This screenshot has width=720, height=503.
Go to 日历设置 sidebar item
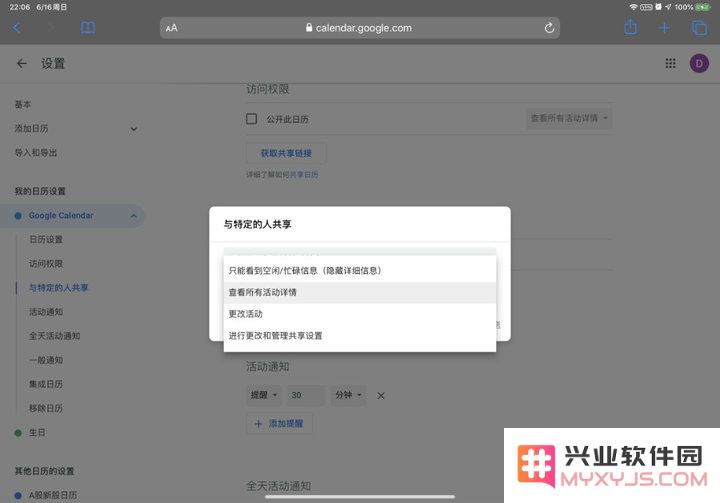point(46,239)
